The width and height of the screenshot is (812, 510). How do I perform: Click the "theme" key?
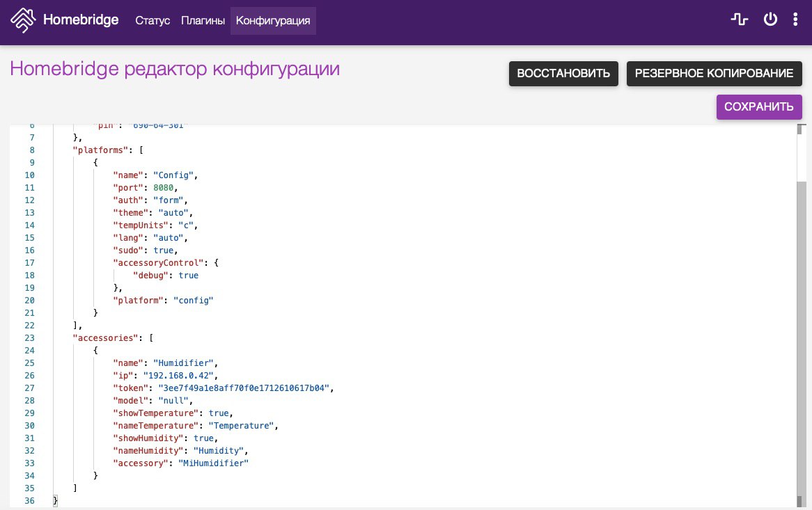[x=130, y=213]
